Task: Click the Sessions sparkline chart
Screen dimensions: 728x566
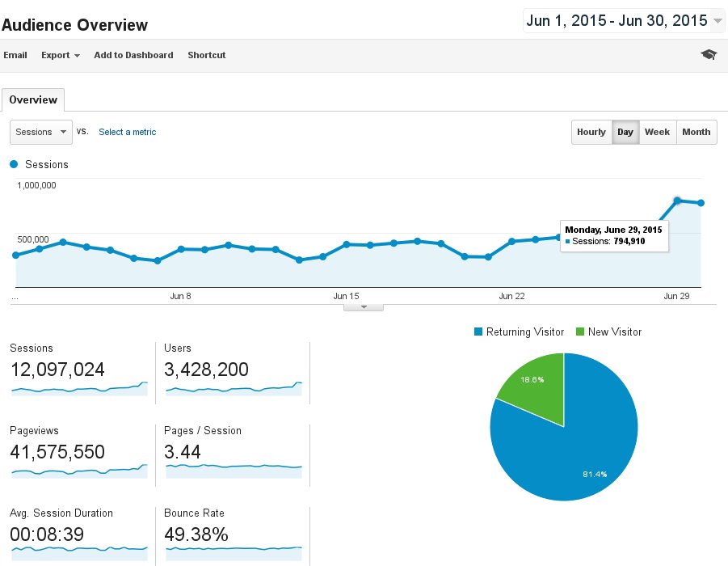Action: pos(79,388)
